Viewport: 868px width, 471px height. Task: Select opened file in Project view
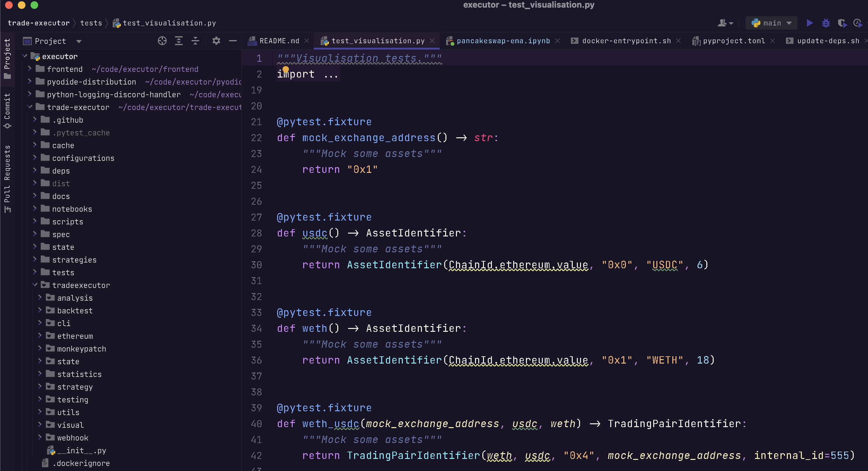162,40
